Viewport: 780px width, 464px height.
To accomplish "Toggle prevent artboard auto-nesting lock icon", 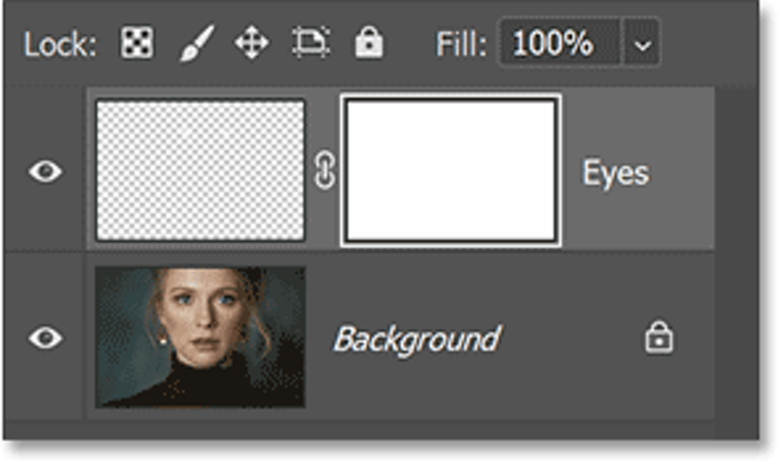I will click(x=311, y=43).
